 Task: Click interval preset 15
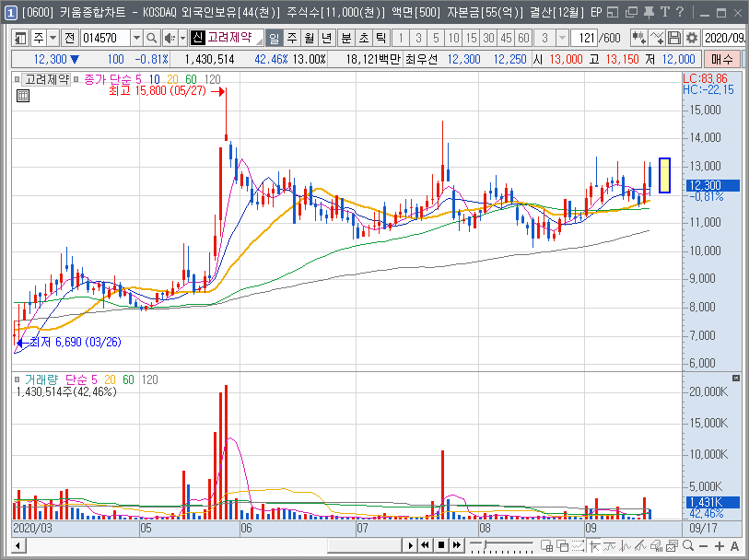tap(472, 37)
